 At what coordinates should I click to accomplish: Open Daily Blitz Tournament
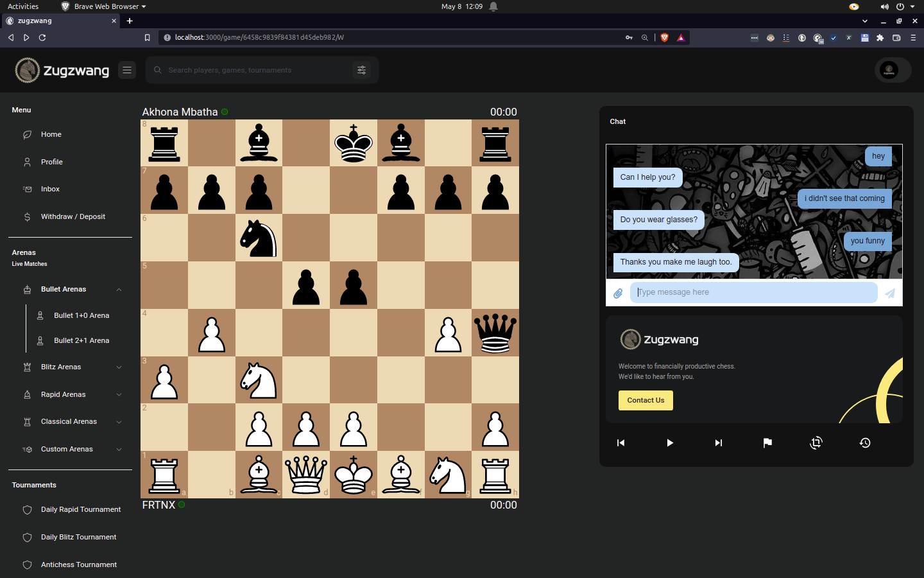78,538
